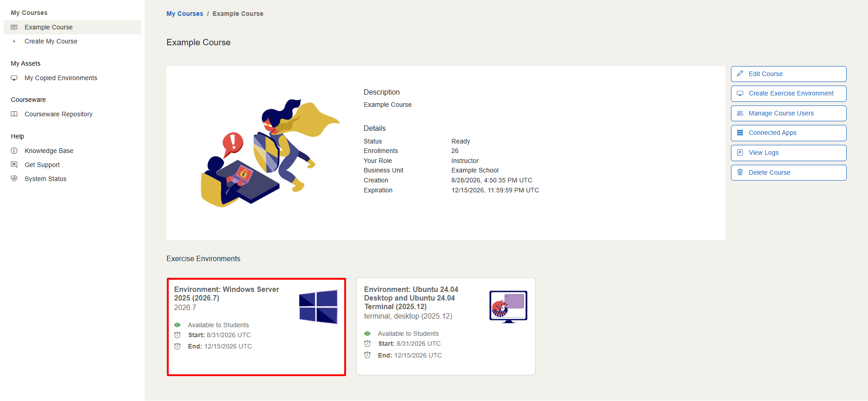Click the 'Instructor' role value

(x=465, y=161)
